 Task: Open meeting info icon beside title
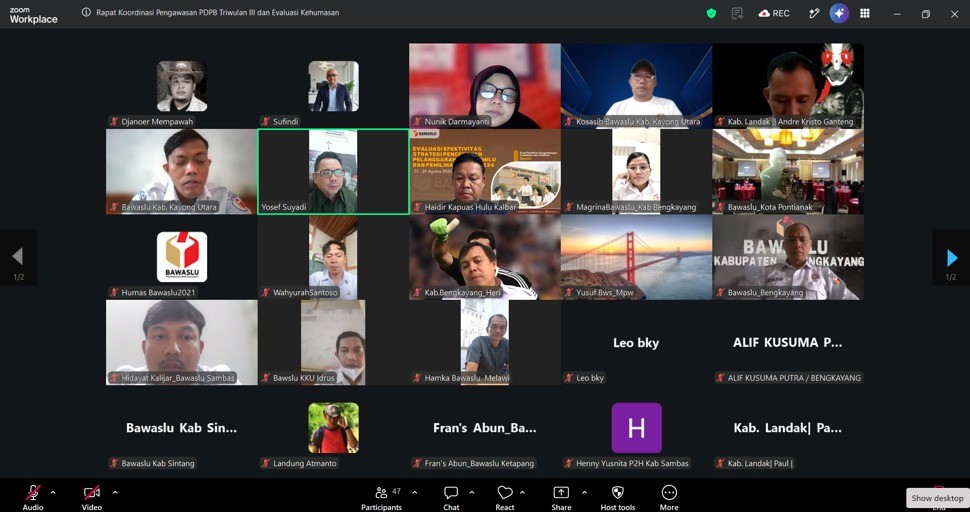[86, 12]
